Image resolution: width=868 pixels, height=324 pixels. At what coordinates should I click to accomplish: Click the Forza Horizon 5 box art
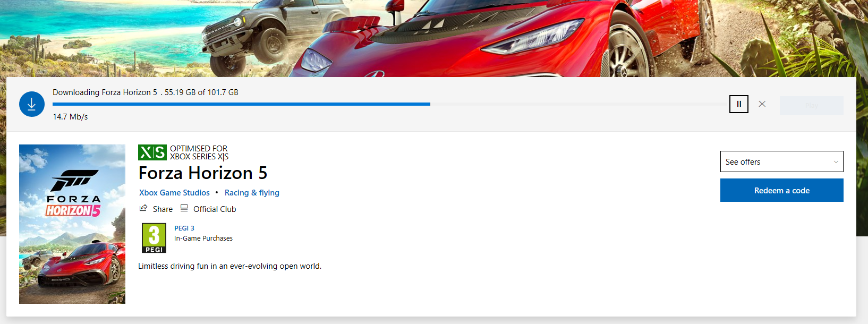[72, 224]
